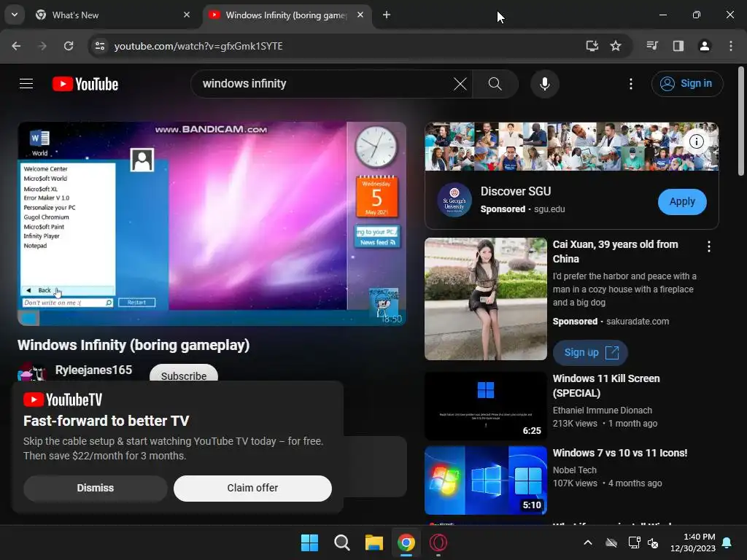Subscribe to Ryleejanes165
This screenshot has width=747, height=560.
(183, 374)
